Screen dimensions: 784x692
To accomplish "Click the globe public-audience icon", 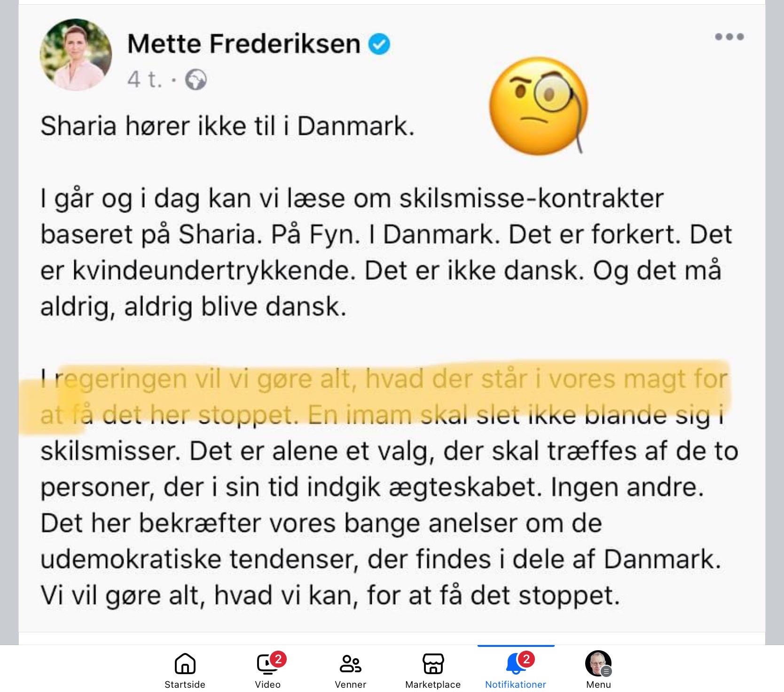I will pos(196,80).
